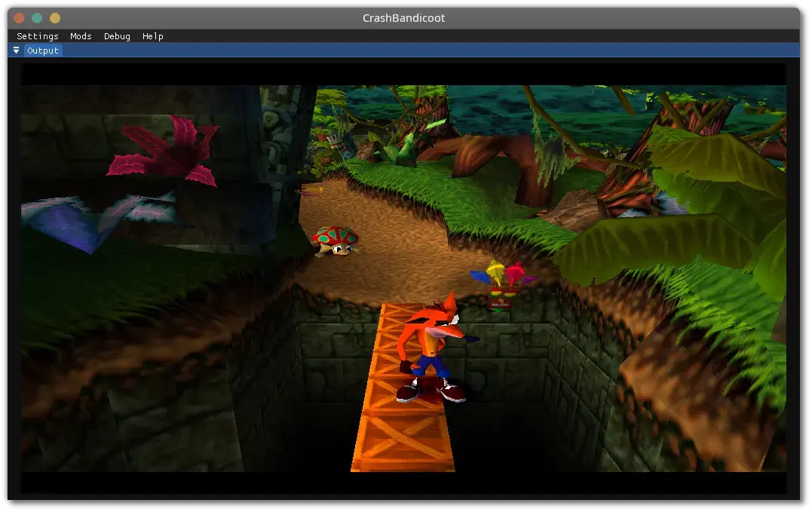This screenshot has height=512, width=812.
Task: Click the CrashBandicoot window title
Action: pos(403,18)
